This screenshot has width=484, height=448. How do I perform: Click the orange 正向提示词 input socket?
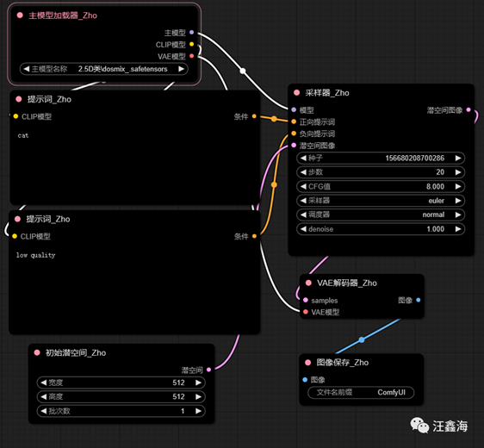[294, 121]
